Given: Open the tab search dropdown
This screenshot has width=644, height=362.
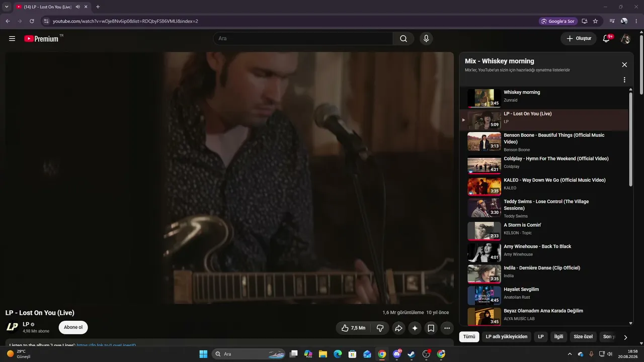Looking at the screenshot, I should 7,7.
